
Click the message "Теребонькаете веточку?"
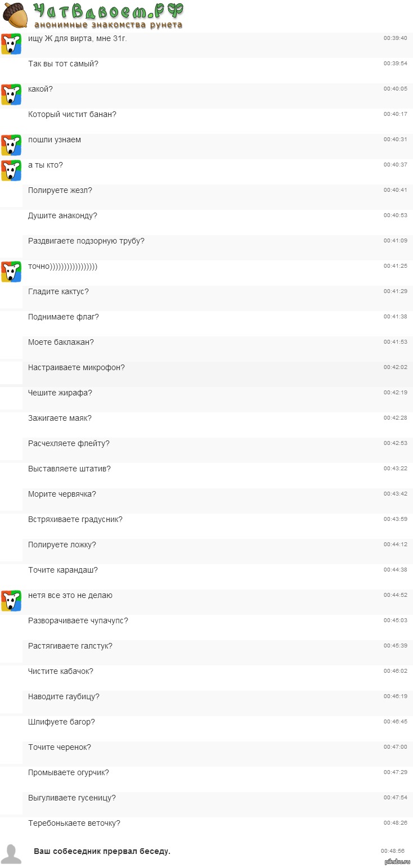74,823
